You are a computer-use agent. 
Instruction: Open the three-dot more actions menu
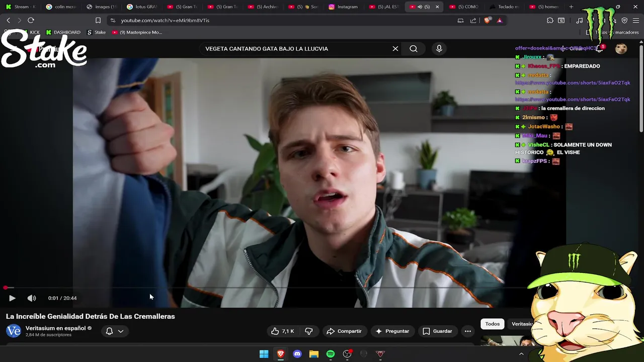coord(468,331)
